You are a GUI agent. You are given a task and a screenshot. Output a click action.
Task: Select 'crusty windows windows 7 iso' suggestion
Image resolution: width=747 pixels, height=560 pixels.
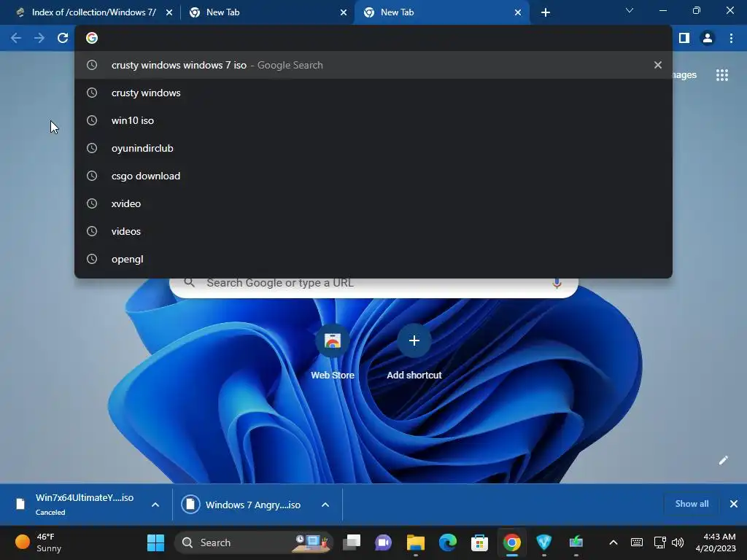373,65
